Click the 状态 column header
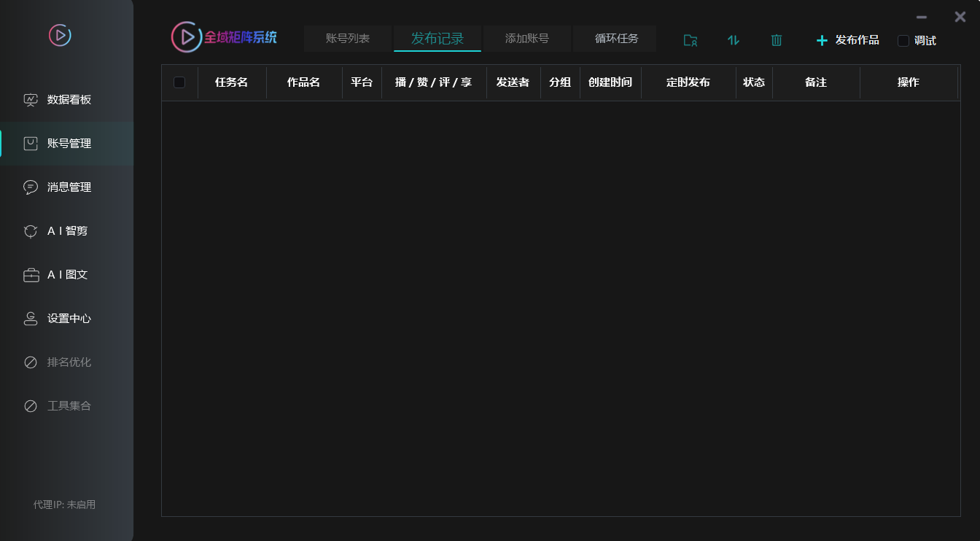The width and height of the screenshot is (980, 541). (x=754, y=82)
